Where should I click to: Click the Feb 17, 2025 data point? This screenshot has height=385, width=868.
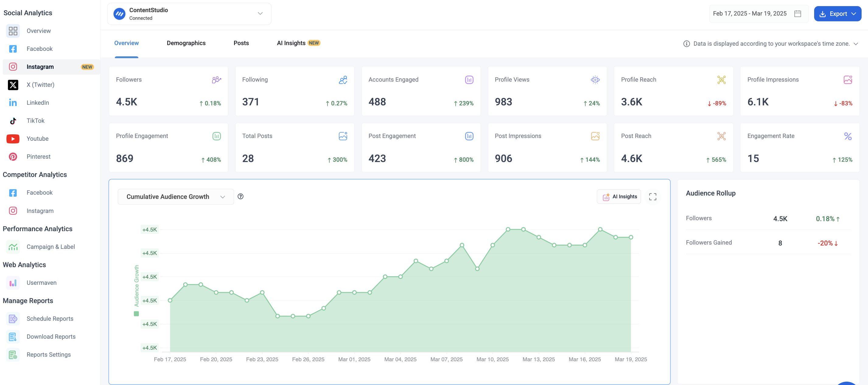(x=170, y=300)
